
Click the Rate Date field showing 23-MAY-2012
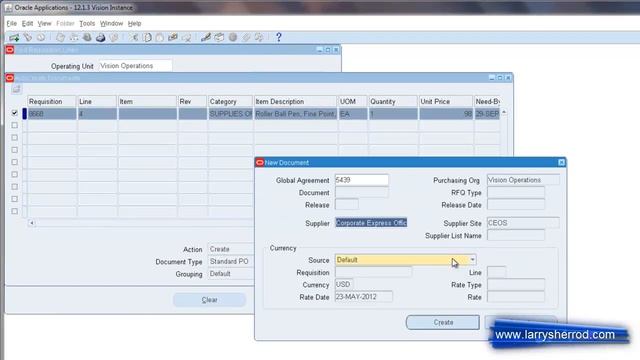tap(364, 297)
